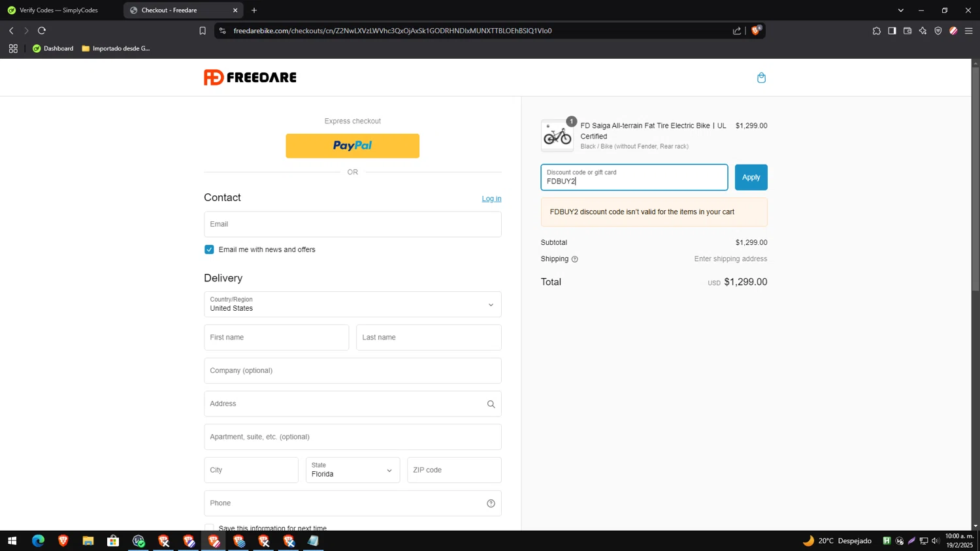Open the Brave Wallet icon
The width and height of the screenshot is (980, 551).
pos(907,31)
